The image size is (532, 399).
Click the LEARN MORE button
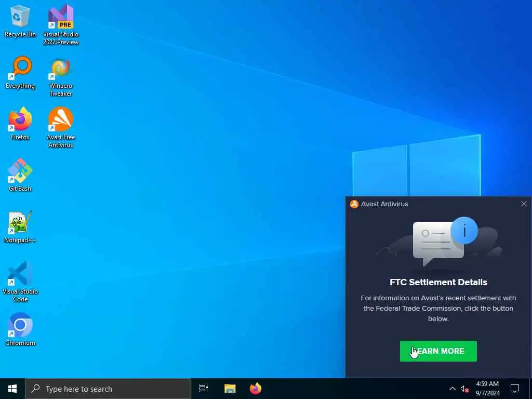[438, 351]
